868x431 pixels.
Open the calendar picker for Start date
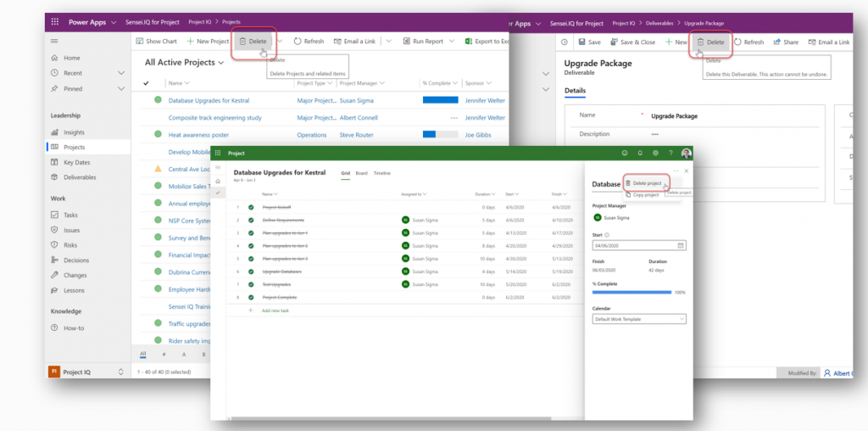(681, 245)
